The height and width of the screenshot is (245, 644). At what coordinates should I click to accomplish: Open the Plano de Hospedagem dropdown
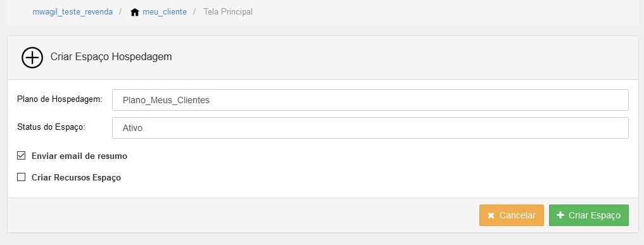pyautogui.click(x=370, y=100)
